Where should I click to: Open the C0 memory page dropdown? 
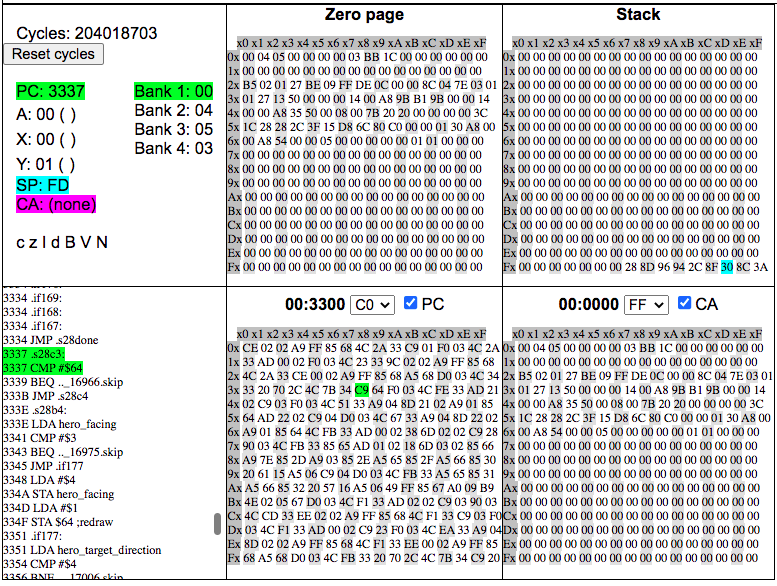371,304
